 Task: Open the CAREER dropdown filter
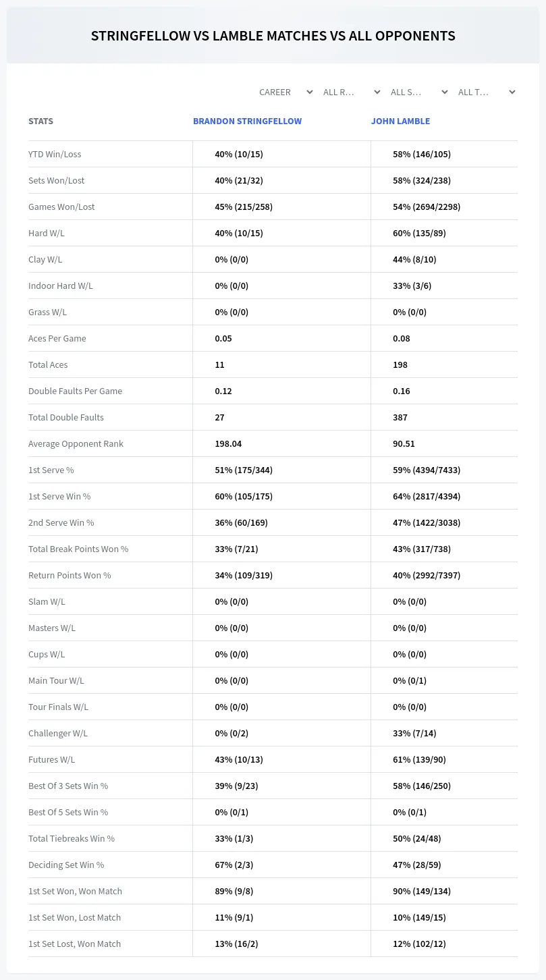click(285, 92)
